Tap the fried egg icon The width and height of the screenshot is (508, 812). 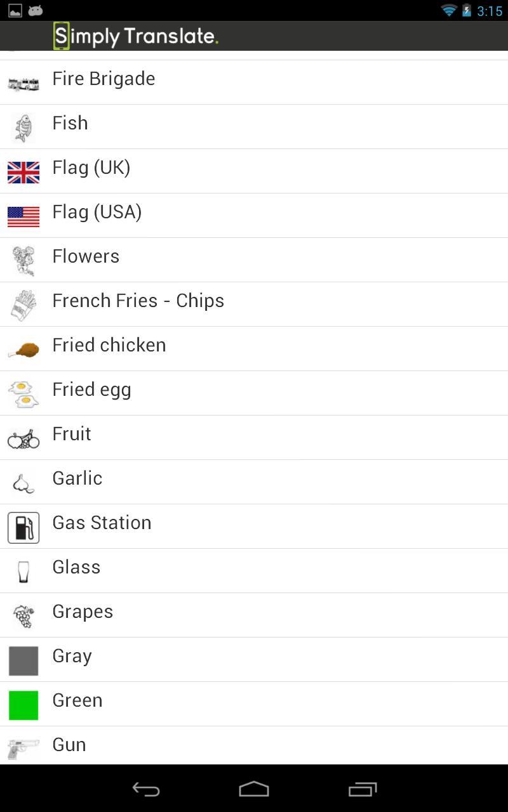23,394
